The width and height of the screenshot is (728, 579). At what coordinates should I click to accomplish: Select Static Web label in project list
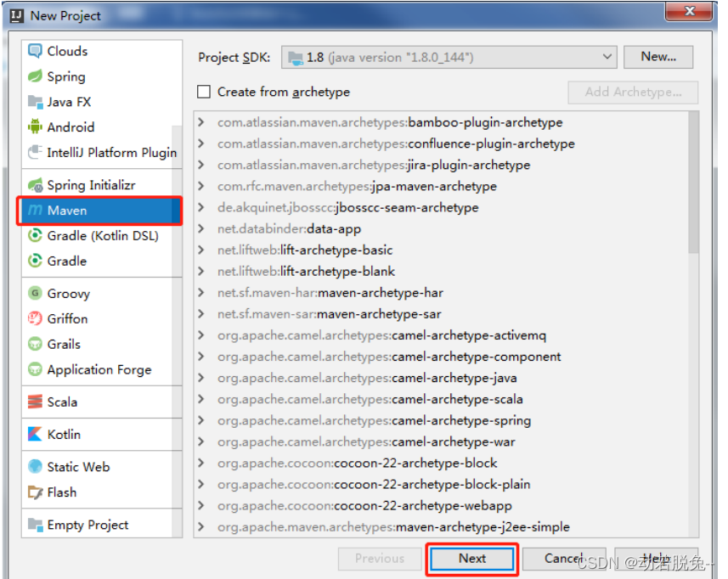(78, 467)
